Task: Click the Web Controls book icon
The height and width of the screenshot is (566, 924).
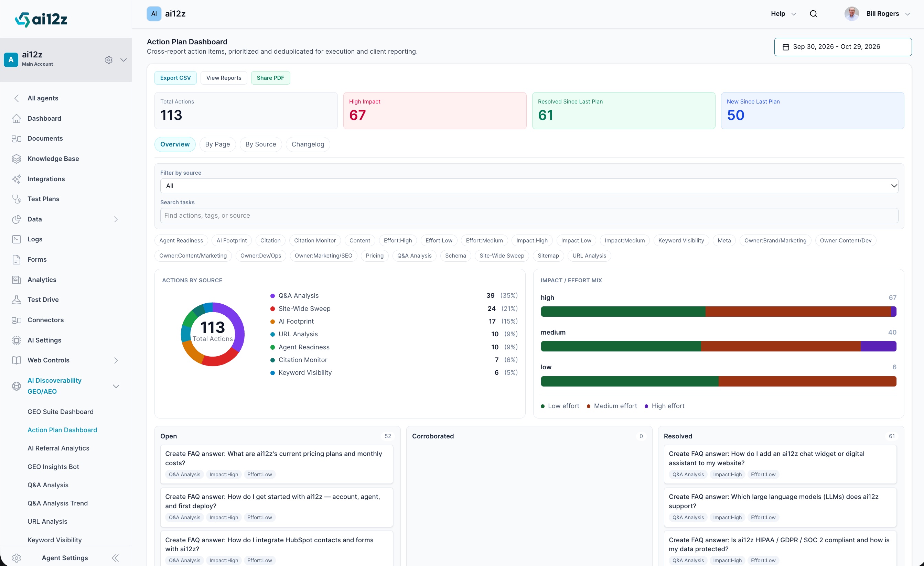Action: [x=17, y=360]
